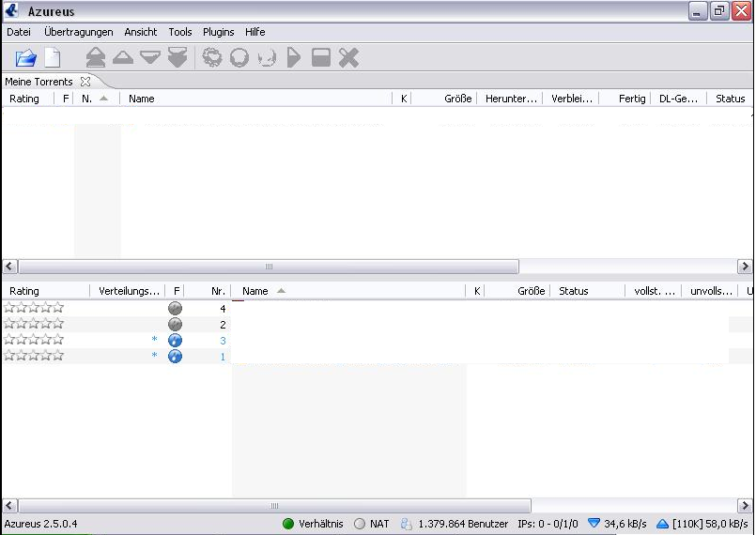Click upper table DL-Ge... column header
Viewport: 756px width, 535px height.
click(678, 99)
